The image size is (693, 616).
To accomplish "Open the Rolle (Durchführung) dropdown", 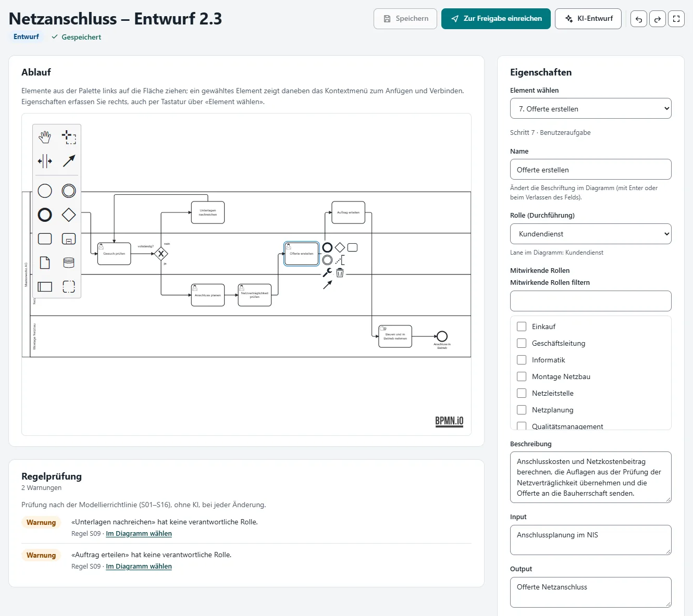I will [591, 234].
